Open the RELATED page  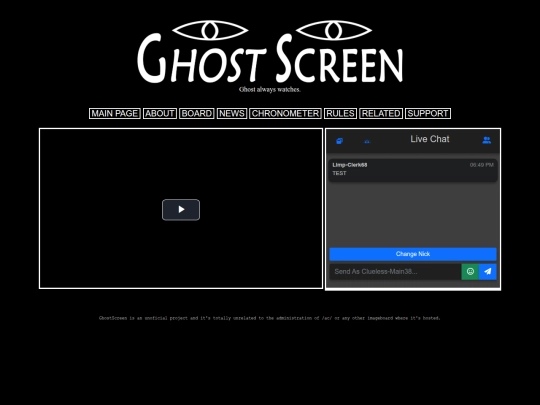click(x=381, y=113)
